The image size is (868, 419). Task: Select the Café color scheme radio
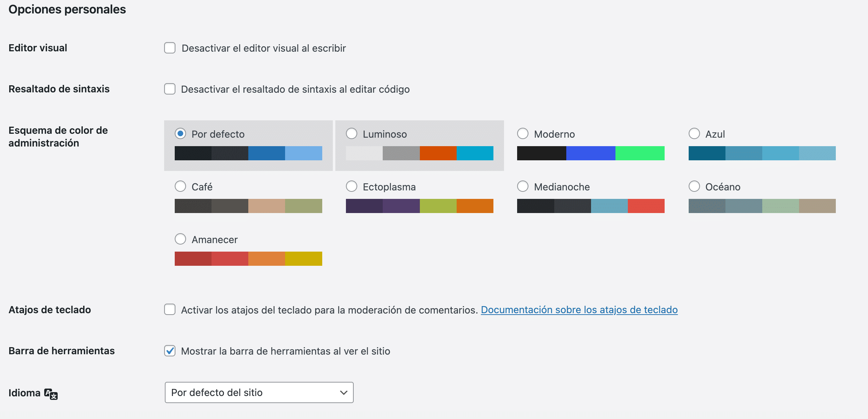pos(180,186)
